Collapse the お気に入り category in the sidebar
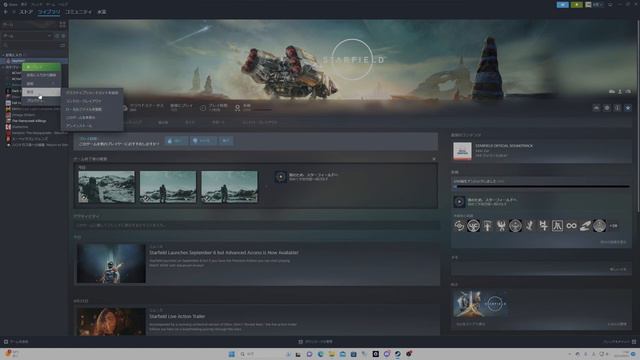The image size is (640, 360). click(x=13, y=55)
